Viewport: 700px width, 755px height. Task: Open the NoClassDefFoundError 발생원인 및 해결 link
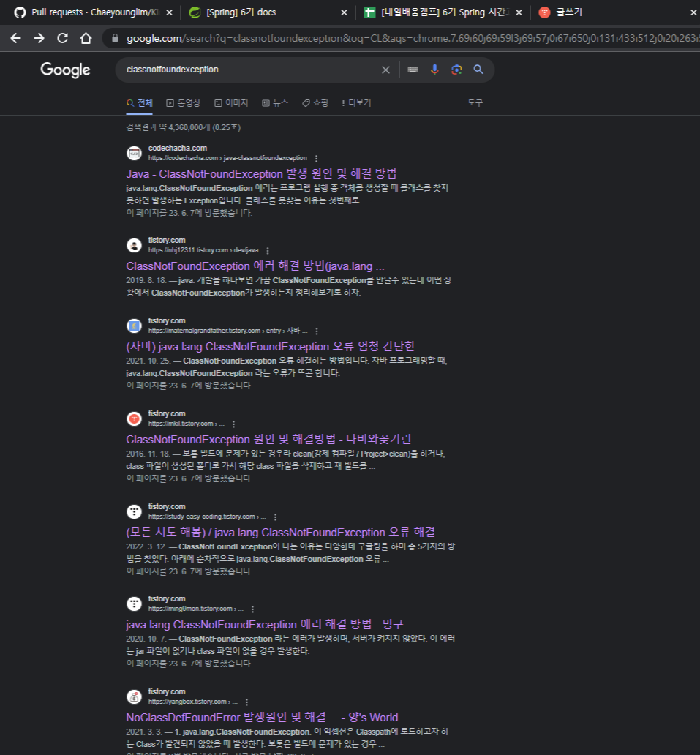pos(262,718)
